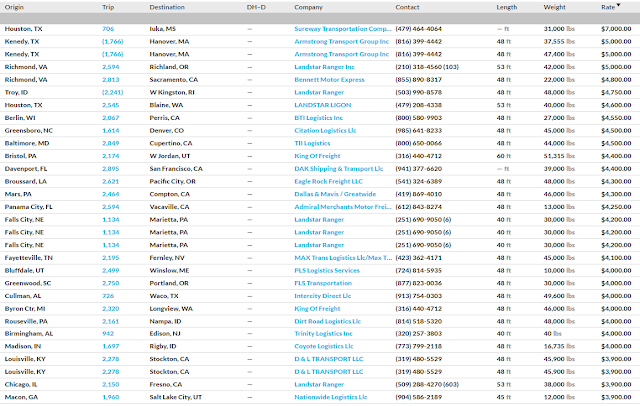Select contact number (210) 318-4560 (103)
640x406 pixels.
pyautogui.click(x=427, y=67)
